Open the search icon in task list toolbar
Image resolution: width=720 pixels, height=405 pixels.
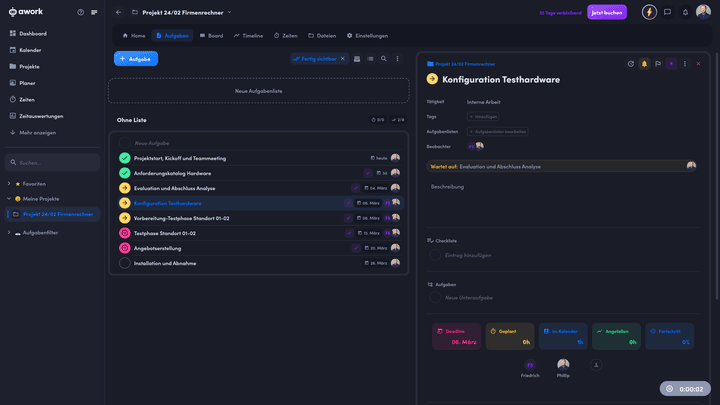(383, 59)
